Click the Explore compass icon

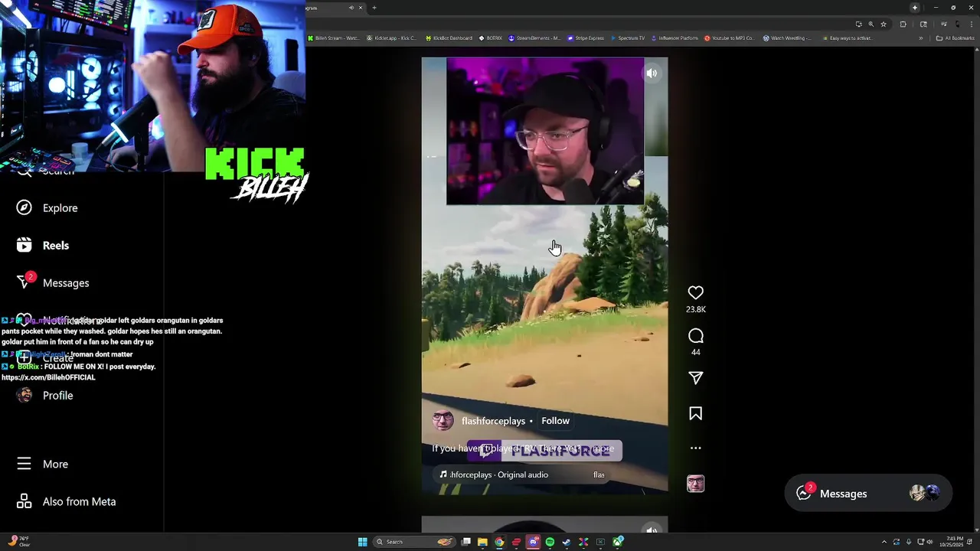pyautogui.click(x=24, y=207)
